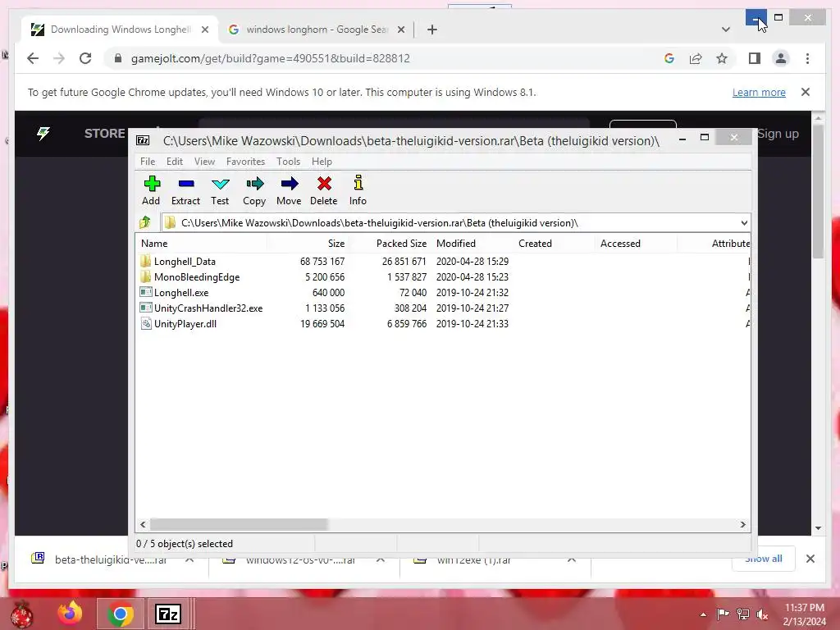Click the Extract toolbar icon
The image size is (840, 630).
click(186, 190)
